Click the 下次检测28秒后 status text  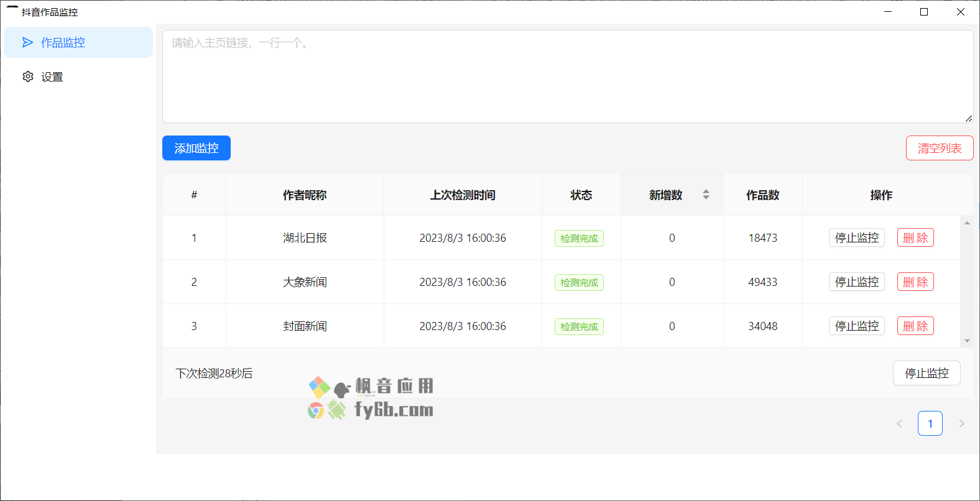214,373
